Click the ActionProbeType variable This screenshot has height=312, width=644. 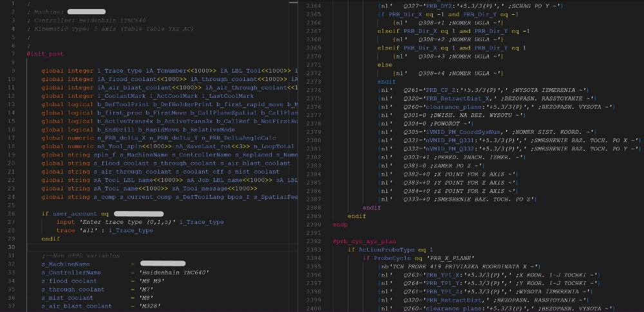tap(387, 249)
